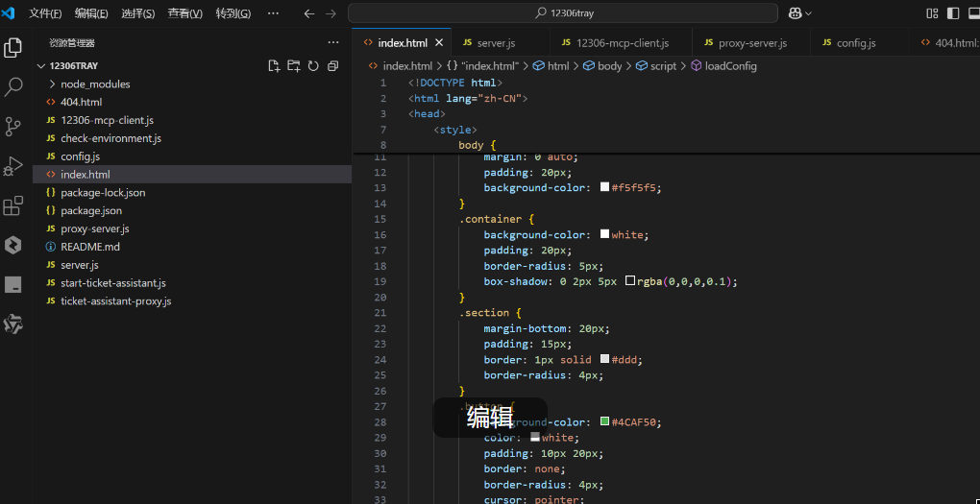Click the #4CAF50 green color swatch
The width and height of the screenshot is (980, 504).
[x=604, y=422]
